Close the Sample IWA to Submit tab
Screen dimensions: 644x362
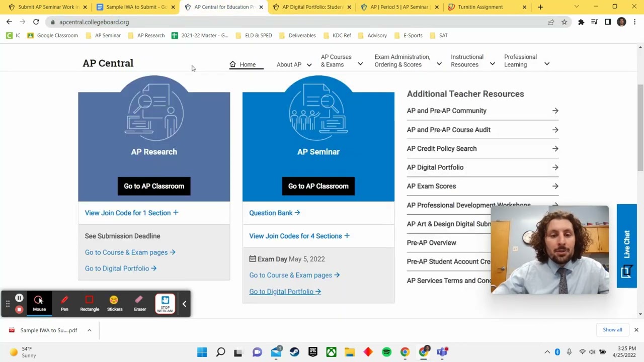173,7
